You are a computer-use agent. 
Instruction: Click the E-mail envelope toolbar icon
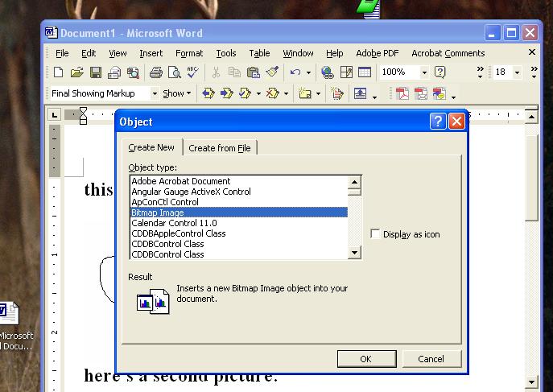(114, 72)
